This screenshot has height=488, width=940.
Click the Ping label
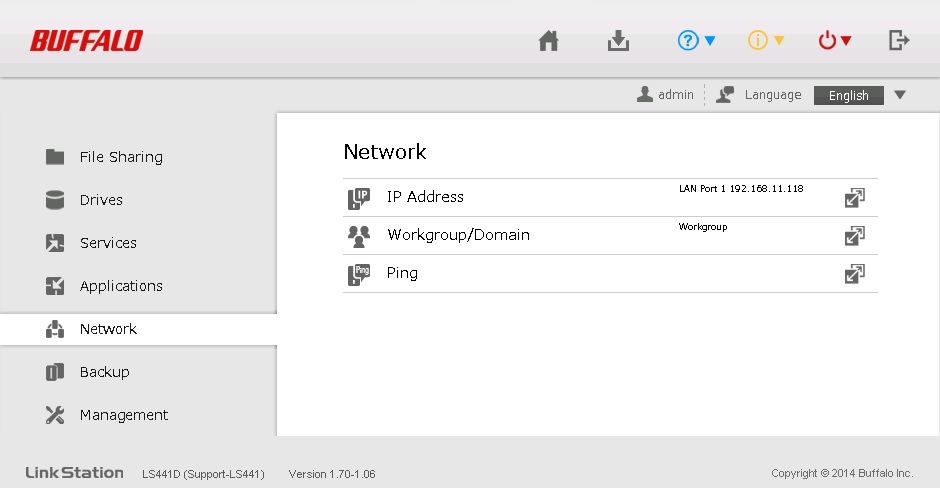(x=402, y=273)
